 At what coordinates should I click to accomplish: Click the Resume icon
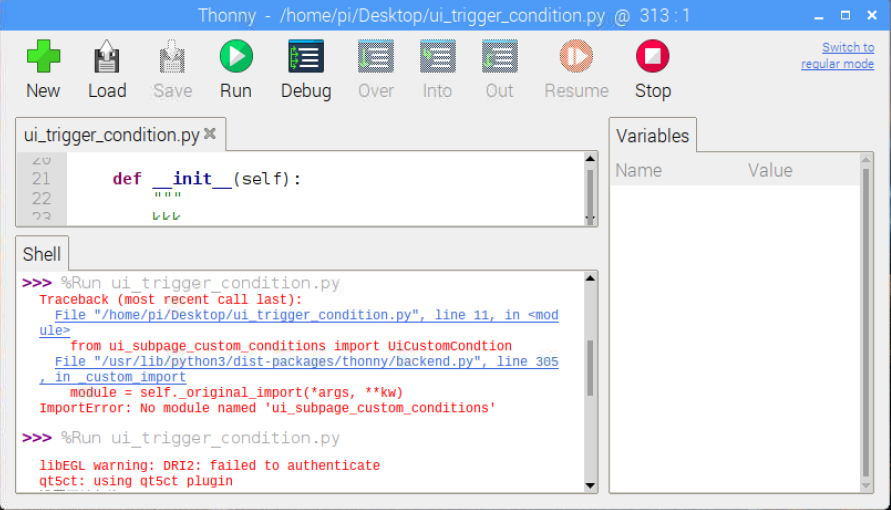(576, 56)
